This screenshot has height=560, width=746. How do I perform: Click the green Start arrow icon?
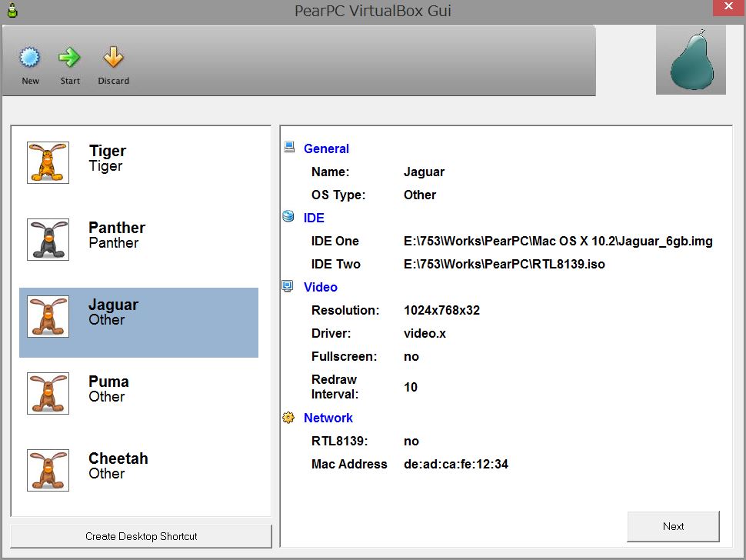[x=69, y=58]
